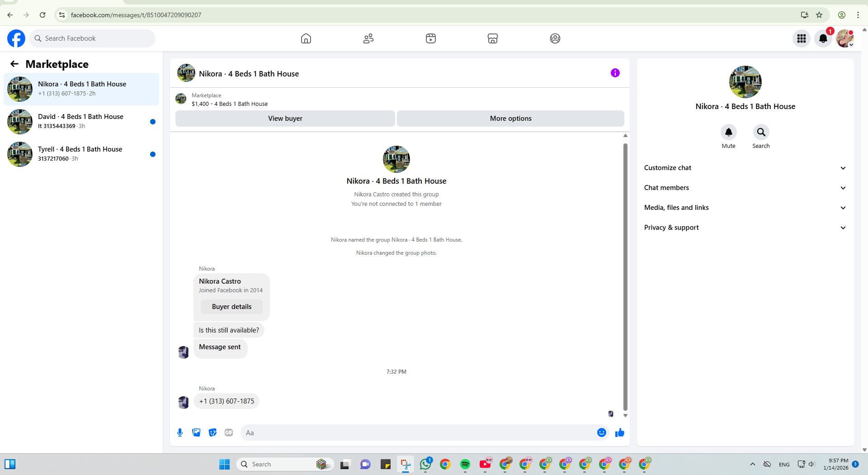Image resolution: width=868 pixels, height=475 pixels.
Task: Show hidden system tray icons
Action: (752, 464)
